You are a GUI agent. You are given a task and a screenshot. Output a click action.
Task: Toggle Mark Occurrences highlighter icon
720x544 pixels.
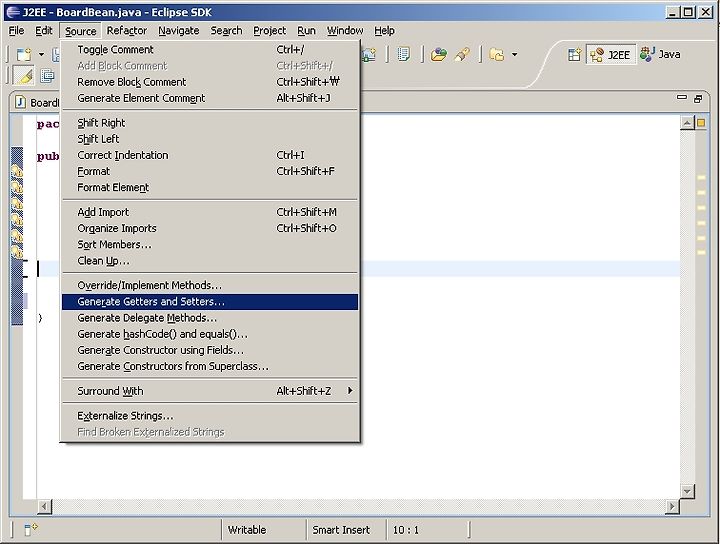24,76
